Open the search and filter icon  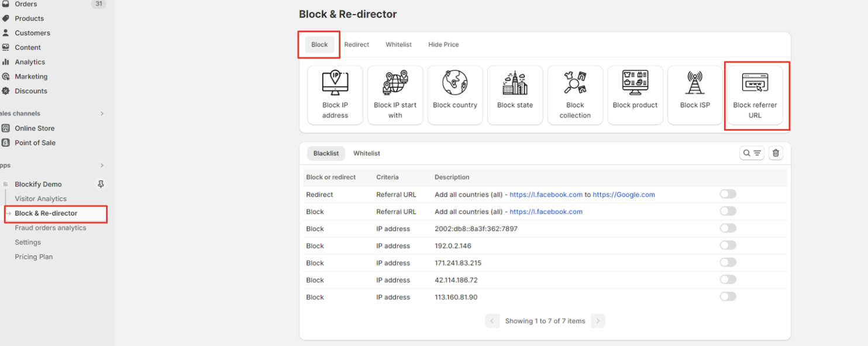pyautogui.click(x=752, y=153)
